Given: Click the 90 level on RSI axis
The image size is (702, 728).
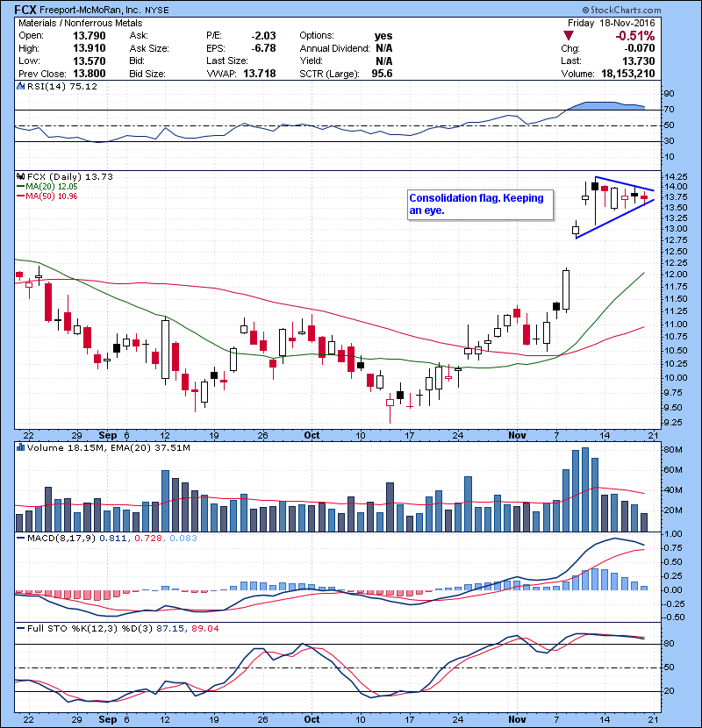Looking at the screenshot, I should (x=669, y=94).
